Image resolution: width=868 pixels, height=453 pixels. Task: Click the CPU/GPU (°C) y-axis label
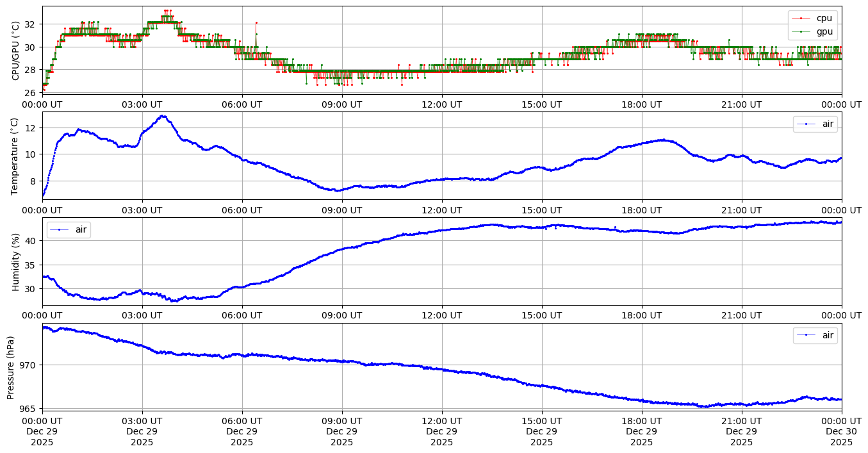point(15,50)
